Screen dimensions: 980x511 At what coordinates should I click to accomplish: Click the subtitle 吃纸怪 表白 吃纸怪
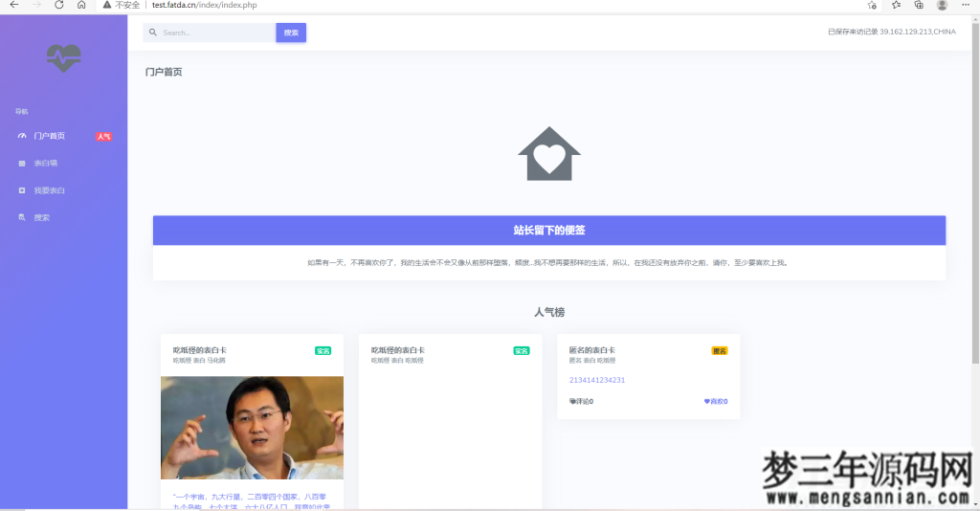(397, 361)
